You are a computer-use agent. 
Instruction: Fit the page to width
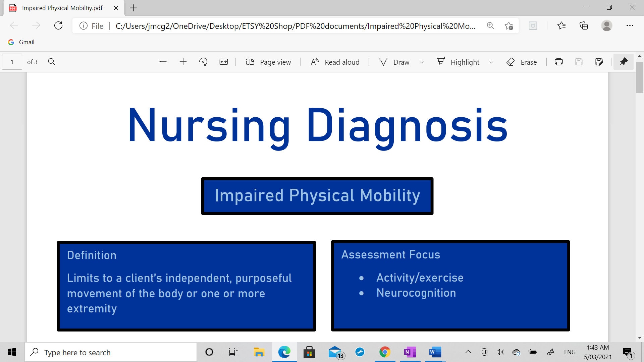click(223, 62)
